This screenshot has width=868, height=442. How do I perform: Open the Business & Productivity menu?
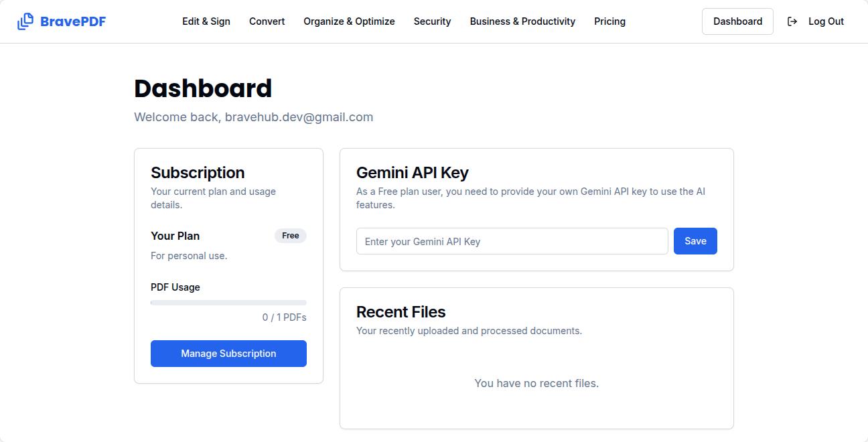[522, 21]
